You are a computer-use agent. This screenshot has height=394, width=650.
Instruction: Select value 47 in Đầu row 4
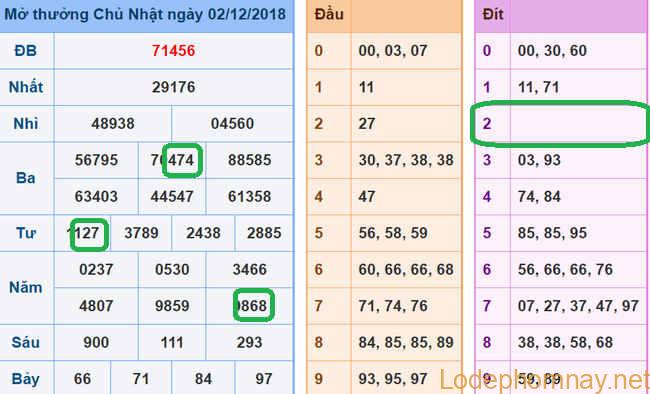point(367,196)
